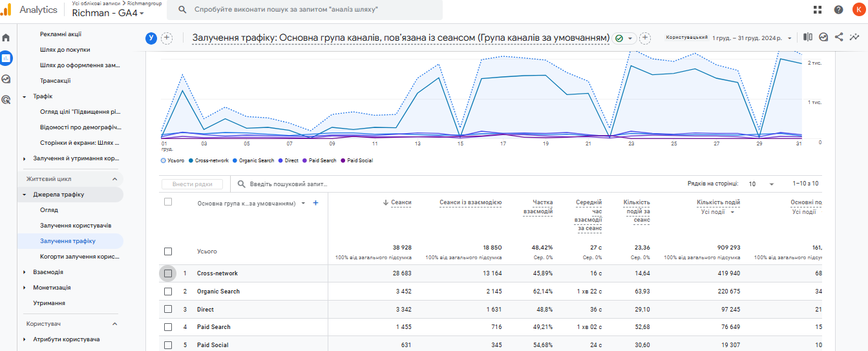Select the Paid Search row checkbox

(x=168, y=327)
